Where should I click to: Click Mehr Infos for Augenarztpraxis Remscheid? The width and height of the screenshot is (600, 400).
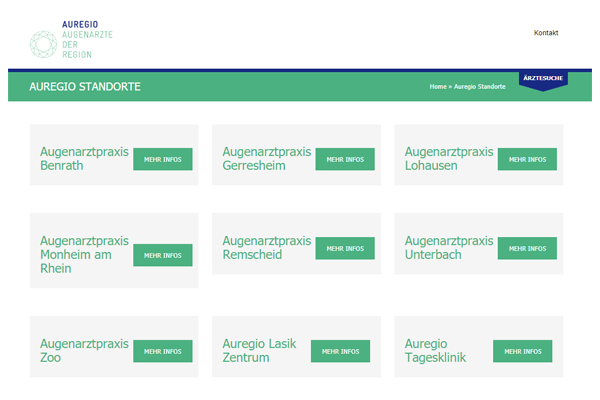pos(345,248)
